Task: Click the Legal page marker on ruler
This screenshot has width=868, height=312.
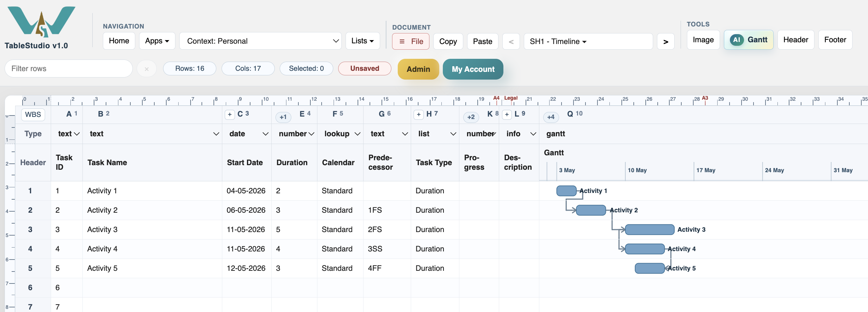Action: tap(511, 98)
